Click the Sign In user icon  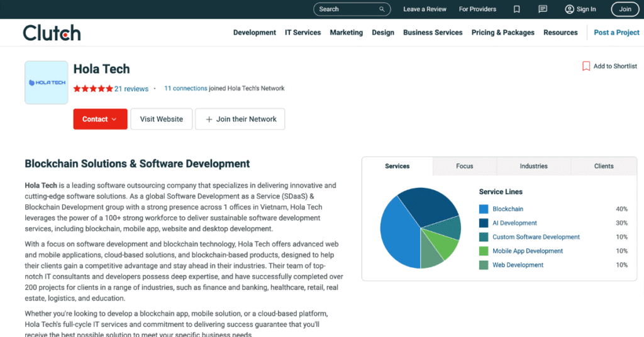coord(569,9)
